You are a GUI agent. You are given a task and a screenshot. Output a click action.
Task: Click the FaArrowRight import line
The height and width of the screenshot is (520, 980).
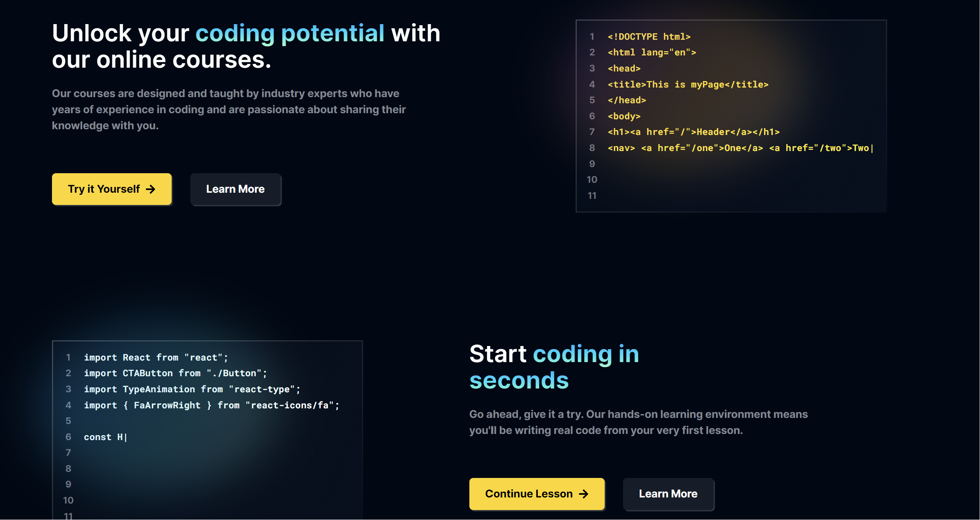211,405
